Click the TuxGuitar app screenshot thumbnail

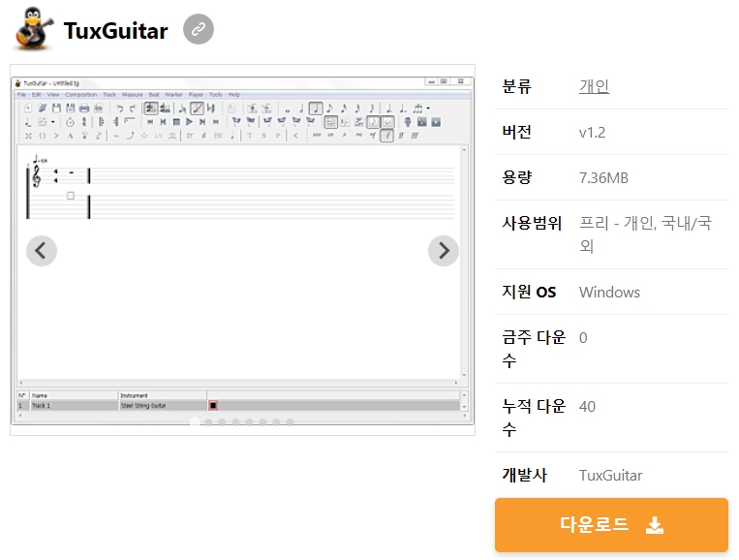(242, 250)
